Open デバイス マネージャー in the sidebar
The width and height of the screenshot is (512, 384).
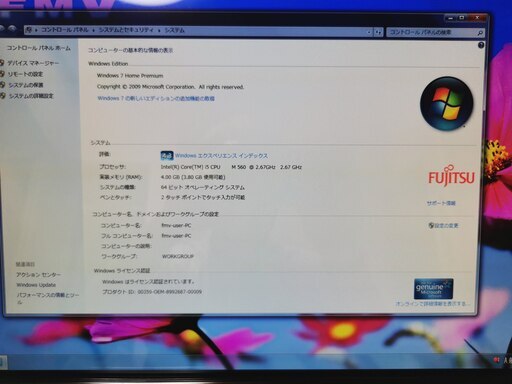[33, 63]
